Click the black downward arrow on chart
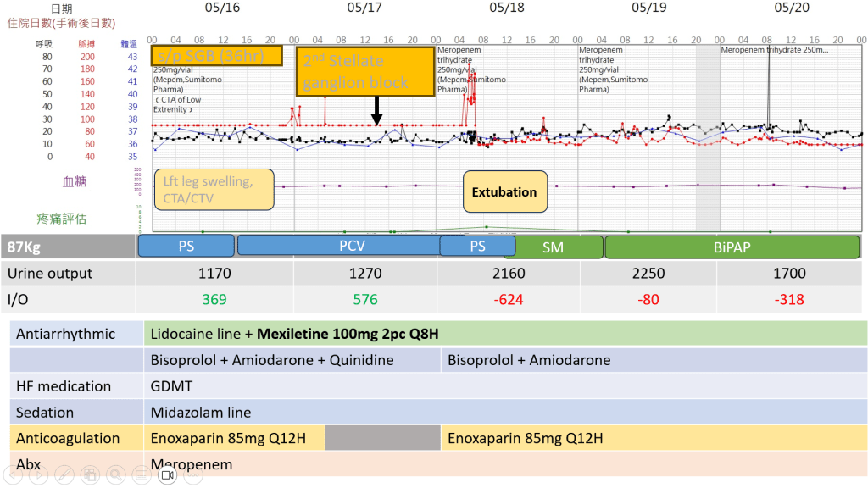This screenshot has height=488, width=868. 376,111
